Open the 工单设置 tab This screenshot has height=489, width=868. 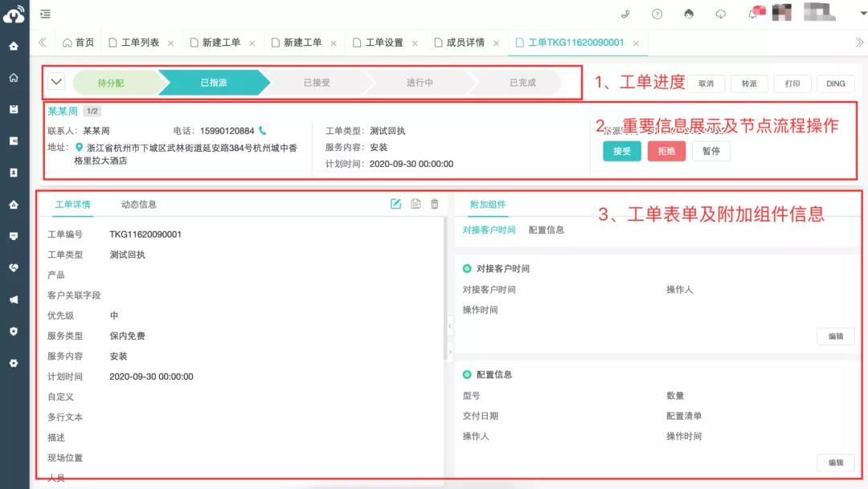pos(383,43)
